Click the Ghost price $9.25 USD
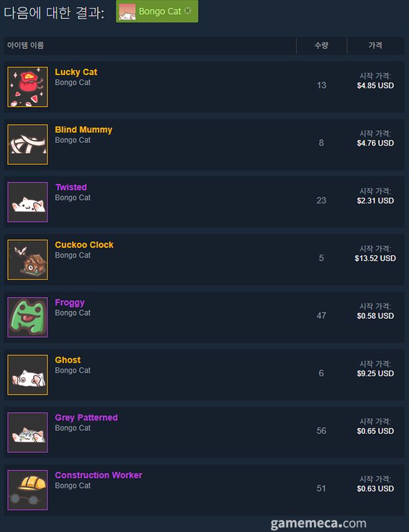 coord(375,374)
